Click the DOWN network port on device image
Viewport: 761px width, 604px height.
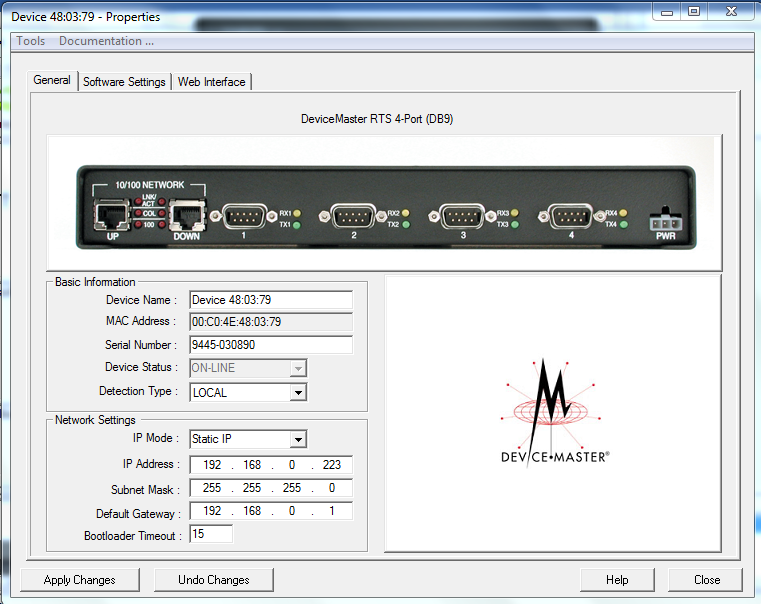pos(187,215)
